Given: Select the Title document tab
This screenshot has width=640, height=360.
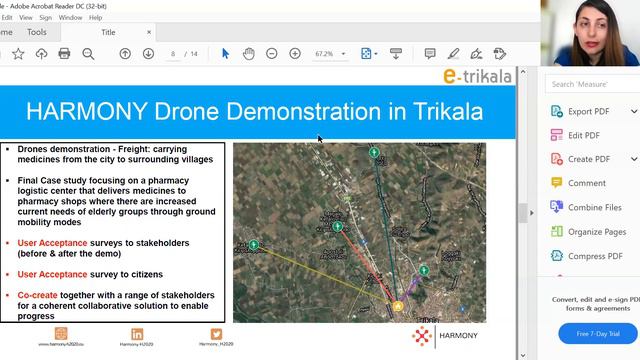Looking at the screenshot, I should tap(108, 32).
